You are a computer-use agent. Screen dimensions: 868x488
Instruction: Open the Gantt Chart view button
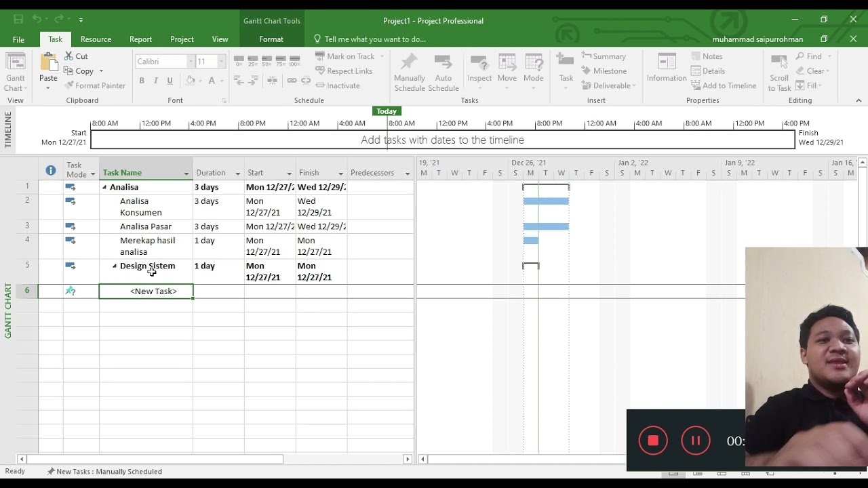coord(15,72)
